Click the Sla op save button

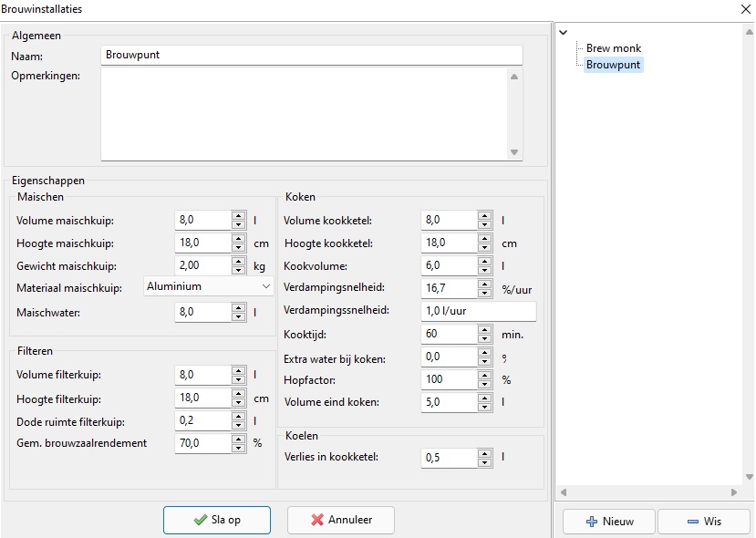click(x=217, y=520)
